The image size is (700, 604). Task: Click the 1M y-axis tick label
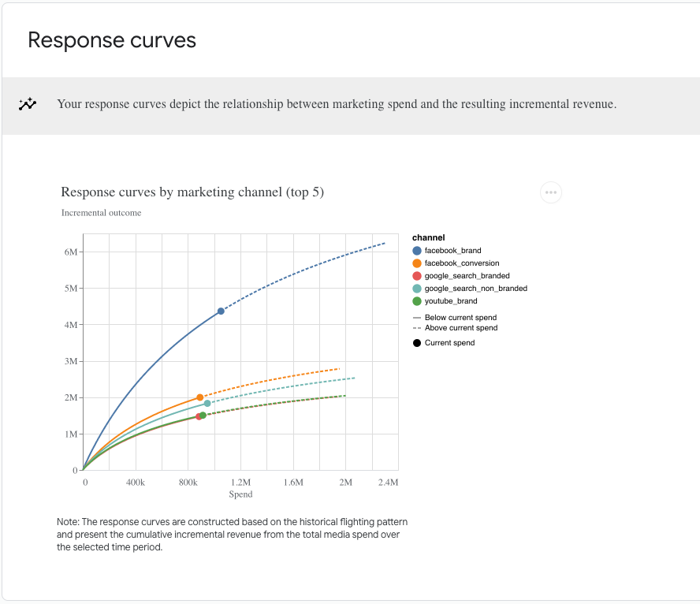(x=71, y=434)
